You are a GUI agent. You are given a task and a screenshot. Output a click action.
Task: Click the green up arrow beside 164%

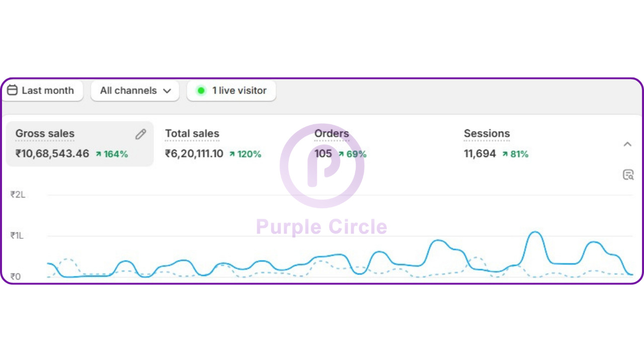(98, 154)
